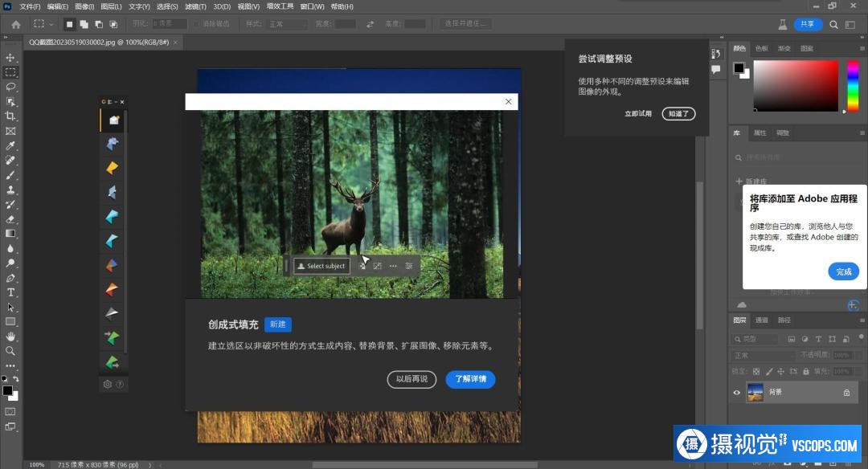This screenshot has width=868, height=469.
Task: Select the Blur tool
Action: click(x=10, y=248)
